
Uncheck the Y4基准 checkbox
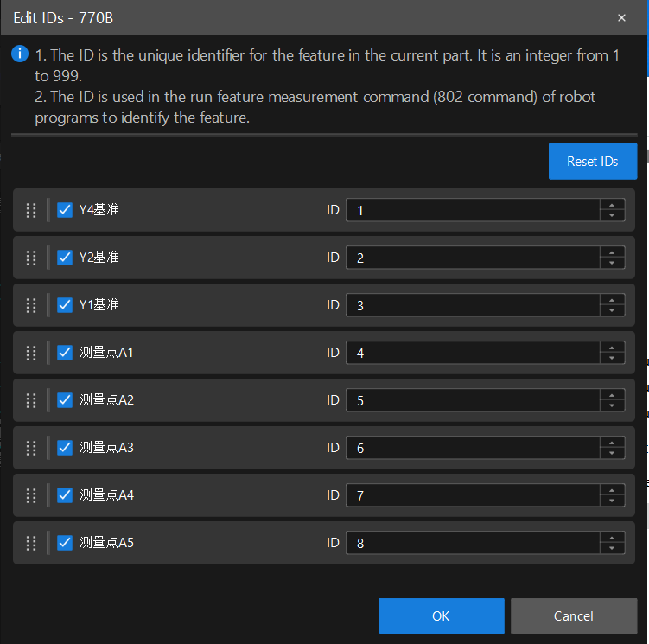(64, 210)
